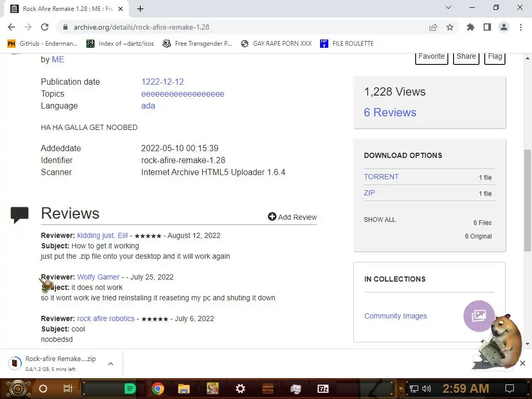Open hamster app icon in taskbar
The image size is (532, 399).
click(x=212, y=389)
